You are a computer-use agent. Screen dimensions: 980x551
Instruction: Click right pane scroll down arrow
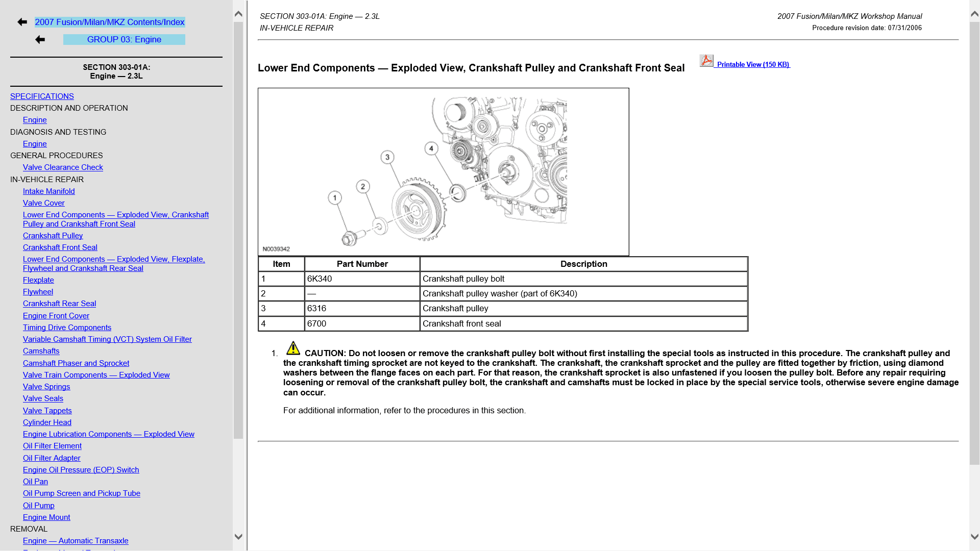pyautogui.click(x=974, y=537)
